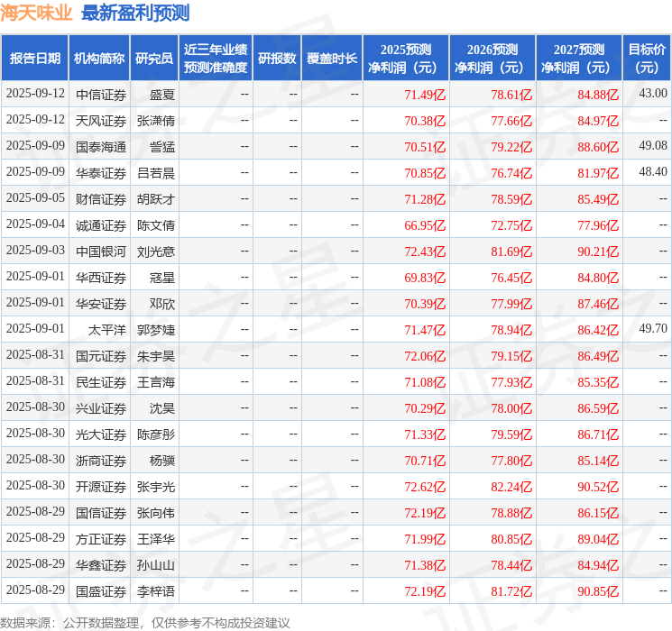The width and height of the screenshot is (672, 631).
Task: Click 华西证券 institution cell
Action: (101, 278)
